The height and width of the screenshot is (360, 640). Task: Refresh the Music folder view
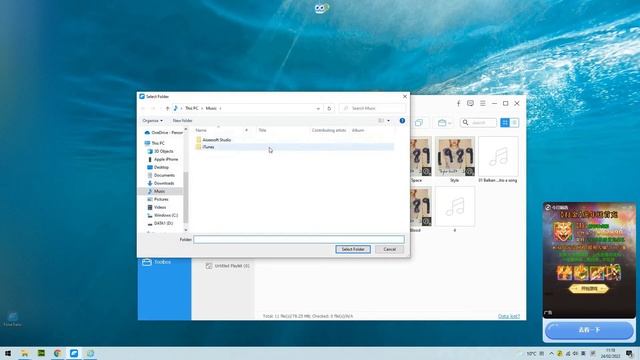329,108
